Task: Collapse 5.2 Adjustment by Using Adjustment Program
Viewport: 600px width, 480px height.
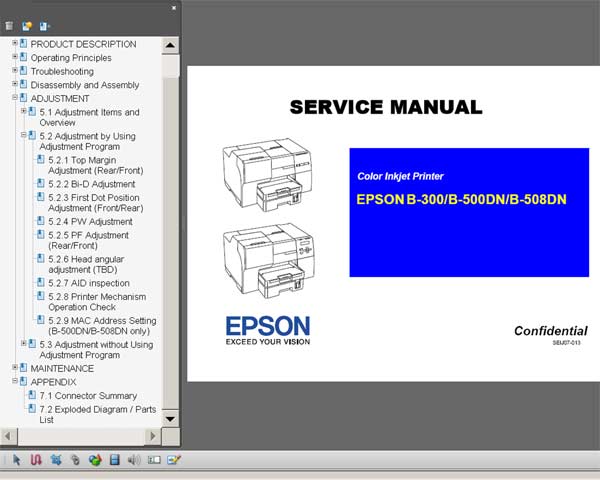Action: tap(23, 135)
